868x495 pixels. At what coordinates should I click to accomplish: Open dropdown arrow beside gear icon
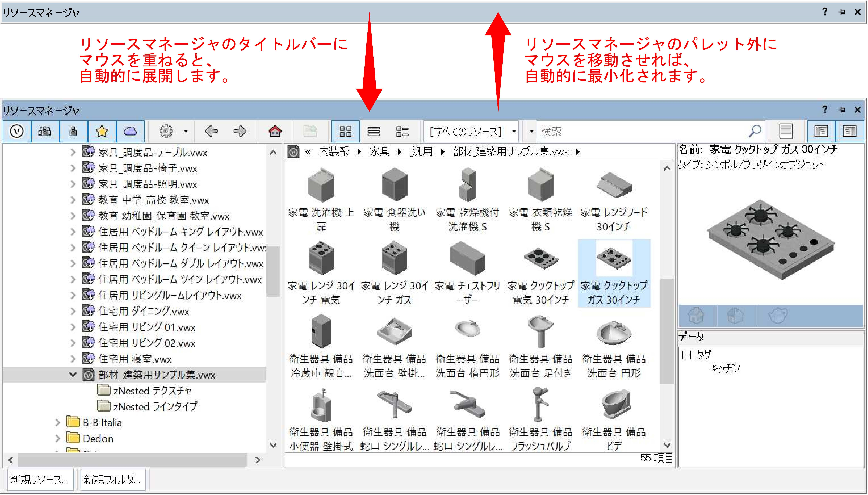(x=186, y=131)
